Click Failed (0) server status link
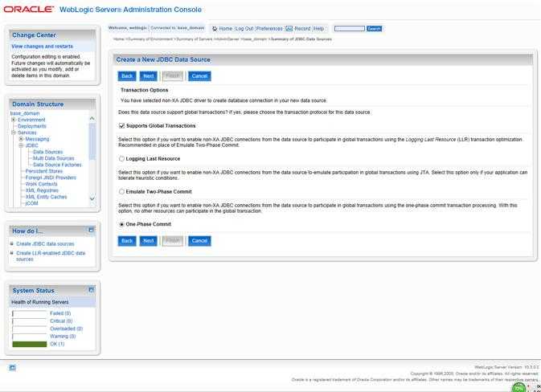Image resolution: width=541 pixels, height=392 pixels. click(x=60, y=313)
